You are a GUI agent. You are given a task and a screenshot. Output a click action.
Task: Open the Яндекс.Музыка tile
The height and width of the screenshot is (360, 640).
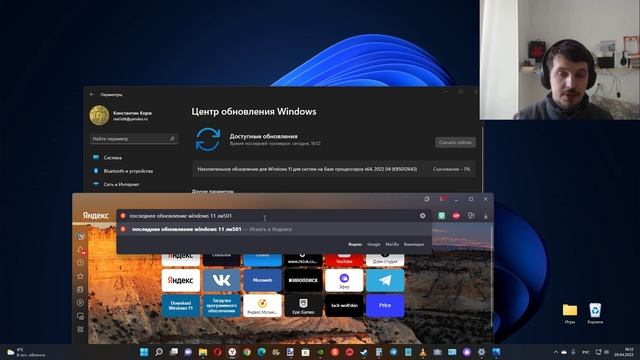click(262, 306)
